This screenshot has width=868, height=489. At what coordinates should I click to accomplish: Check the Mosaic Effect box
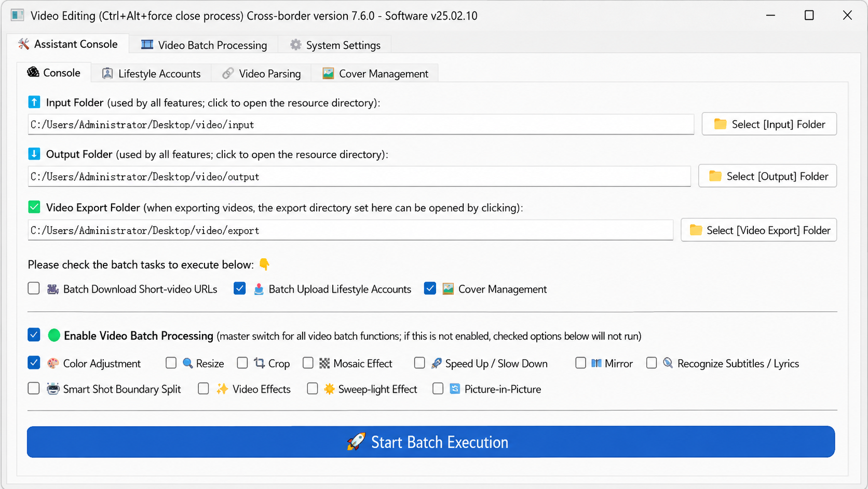[308, 363]
